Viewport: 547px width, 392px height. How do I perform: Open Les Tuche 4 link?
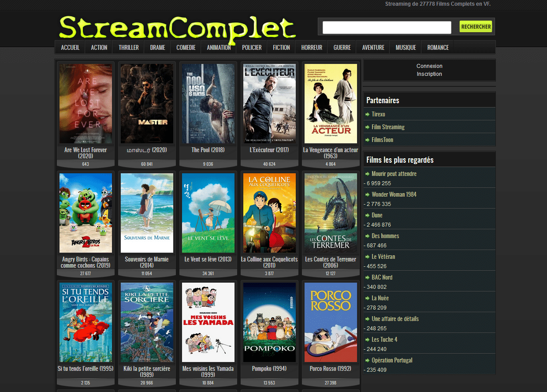click(384, 340)
